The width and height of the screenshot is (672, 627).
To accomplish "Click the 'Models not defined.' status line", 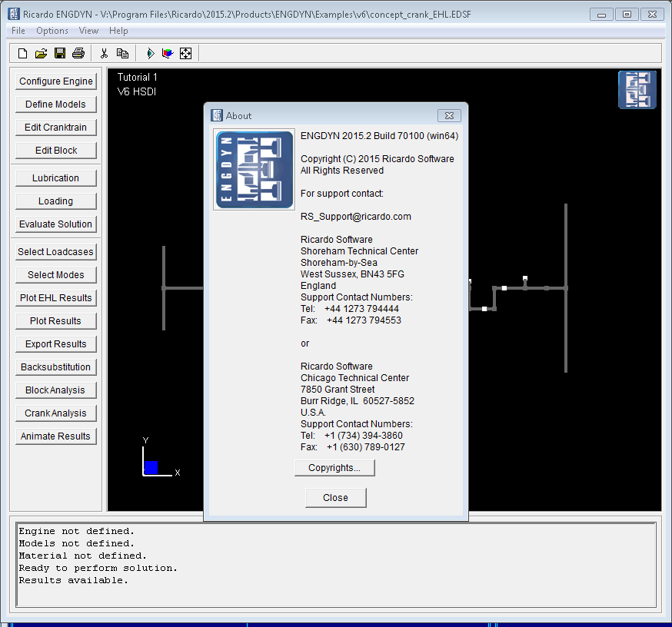I will (76, 544).
